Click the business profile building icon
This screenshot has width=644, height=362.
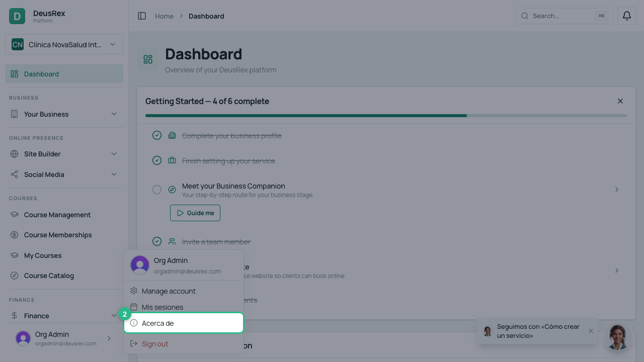(x=172, y=136)
